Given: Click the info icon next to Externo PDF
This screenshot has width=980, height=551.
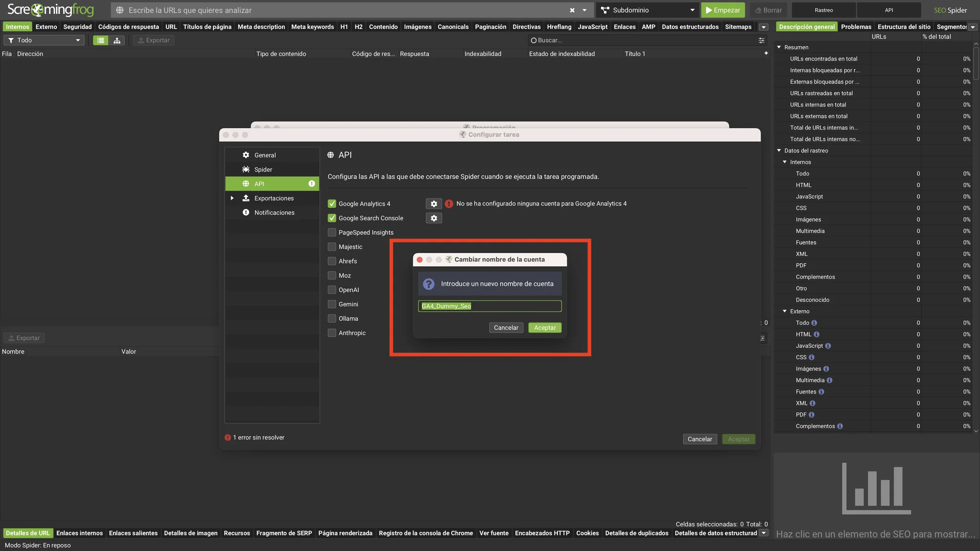Looking at the screenshot, I should [x=812, y=415].
